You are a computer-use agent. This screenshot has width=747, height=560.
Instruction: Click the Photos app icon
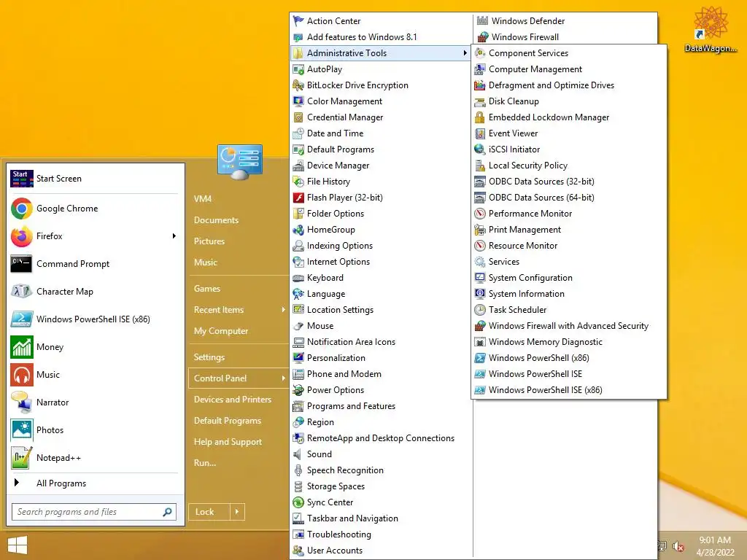pos(21,430)
